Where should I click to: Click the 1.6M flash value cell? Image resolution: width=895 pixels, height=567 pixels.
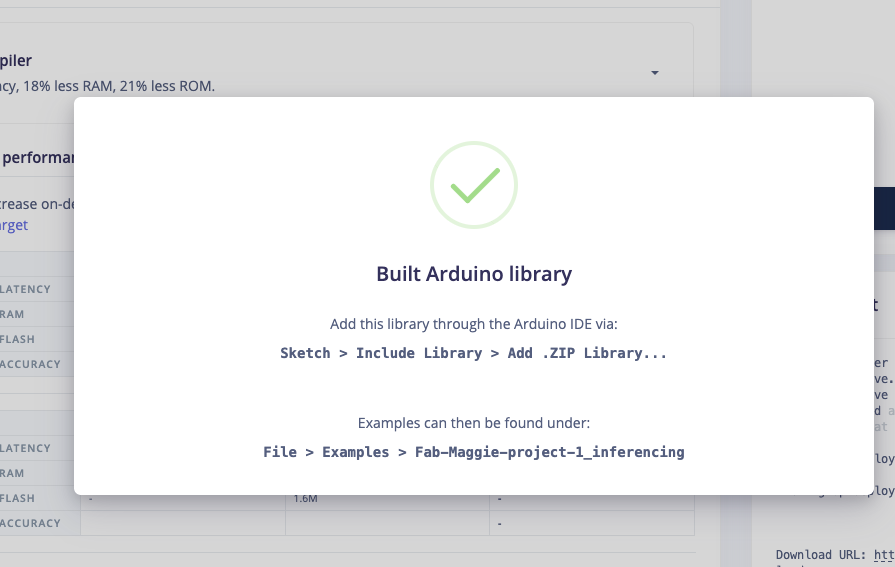[305, 498]
